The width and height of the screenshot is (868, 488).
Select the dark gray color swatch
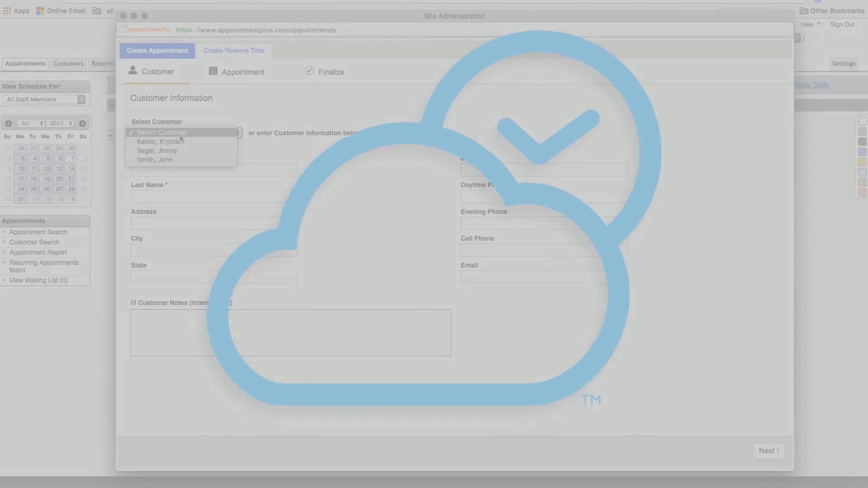(x=862, y=142)
